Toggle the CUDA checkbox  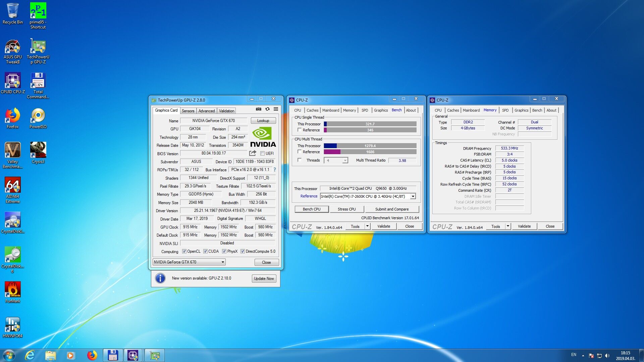click(205, 251)
